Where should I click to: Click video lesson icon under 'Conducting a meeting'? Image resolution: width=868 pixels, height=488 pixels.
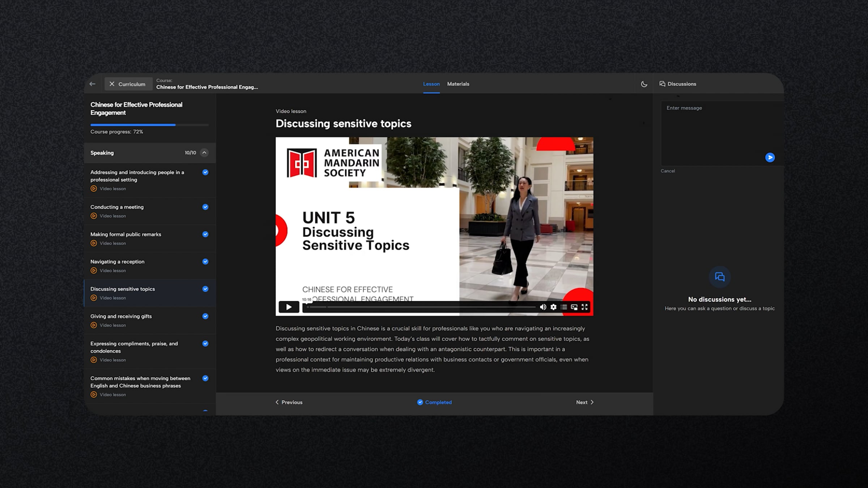(94, 216)
